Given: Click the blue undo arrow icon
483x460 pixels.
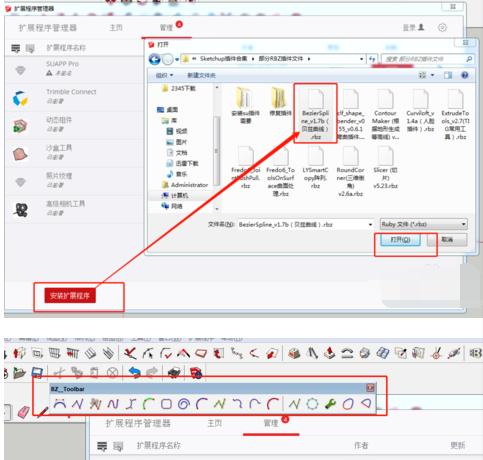Looking at the screenshot, I should click(x=135, y=372).
